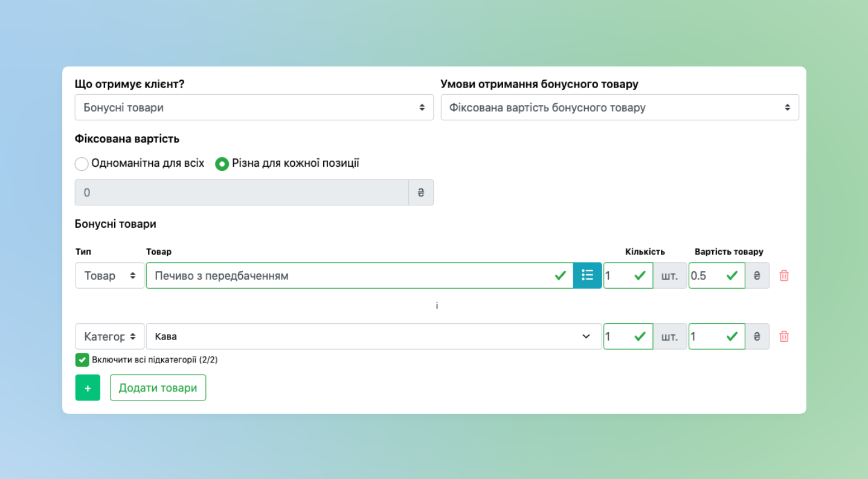Click quantity field in Кава row
Image resolution: width=868 pixels, height=479 pixels.
(619, 336)
